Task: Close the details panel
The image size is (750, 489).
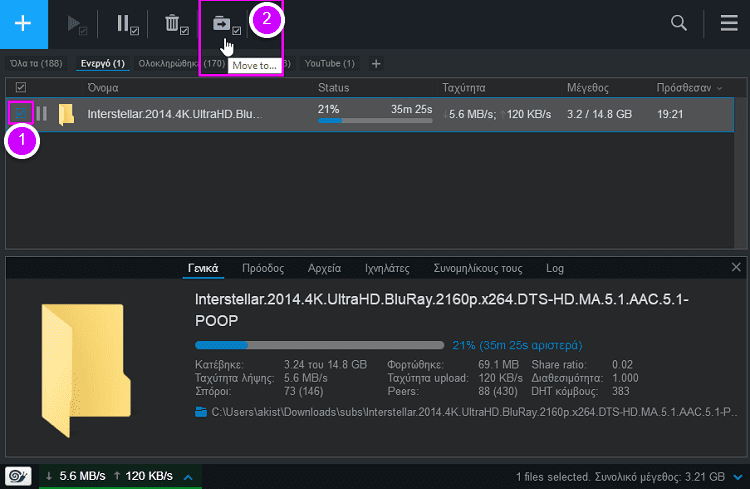Action: pos(736,267)
